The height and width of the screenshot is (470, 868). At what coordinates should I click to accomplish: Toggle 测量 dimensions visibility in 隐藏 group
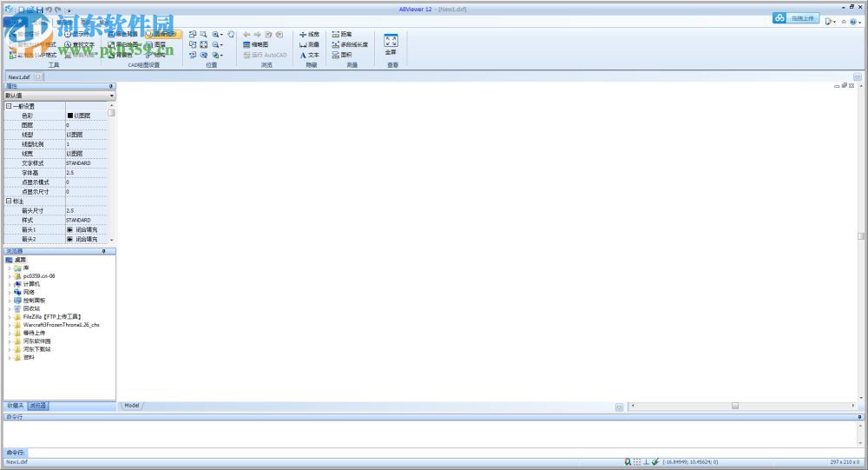310,44
